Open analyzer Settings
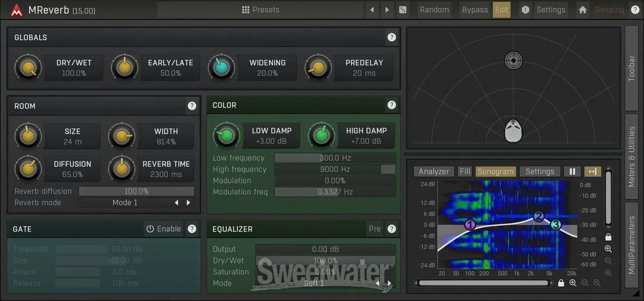This screenshot has height=301, width=644. (540, 171)
